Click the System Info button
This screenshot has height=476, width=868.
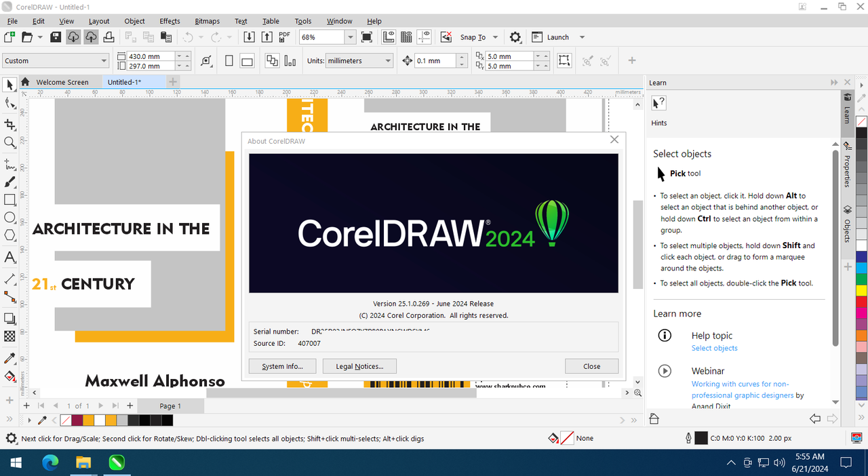pos(283,366)
